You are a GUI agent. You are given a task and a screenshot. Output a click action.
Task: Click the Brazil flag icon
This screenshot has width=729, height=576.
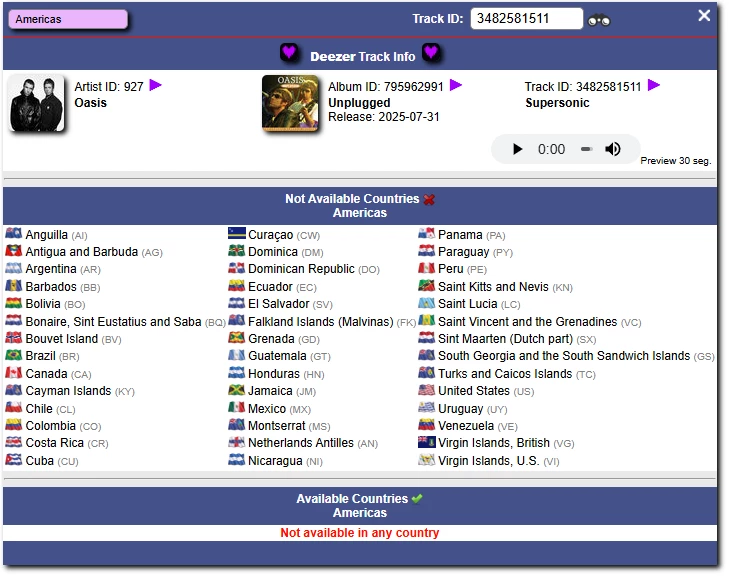click(x=13, y=355)
